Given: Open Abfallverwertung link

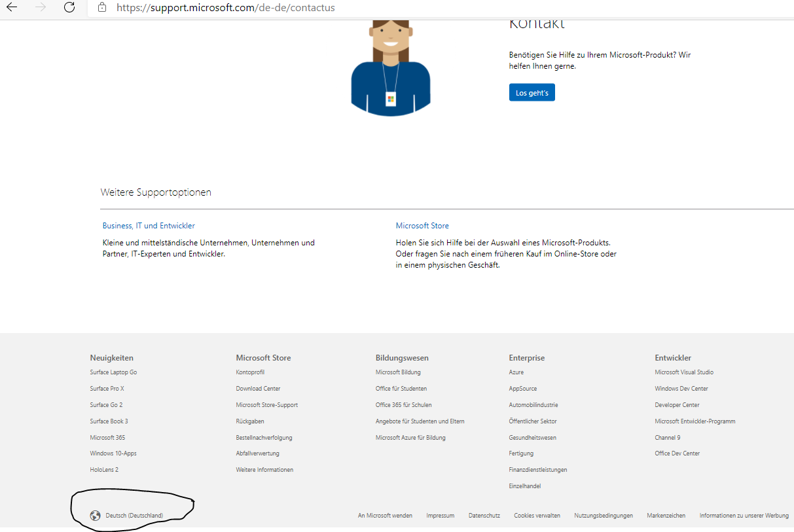Looking at the screenshot, I should tap(258, 453).
